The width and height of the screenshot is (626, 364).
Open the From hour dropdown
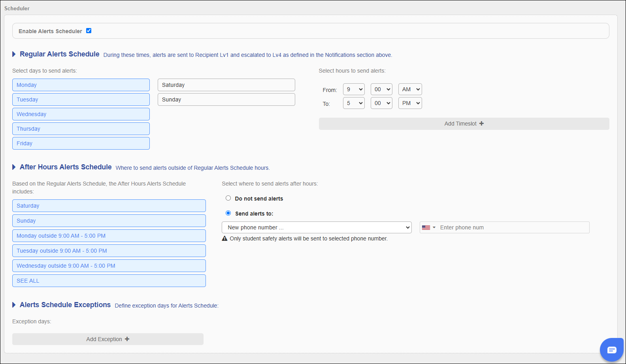(x=354, y=89)
